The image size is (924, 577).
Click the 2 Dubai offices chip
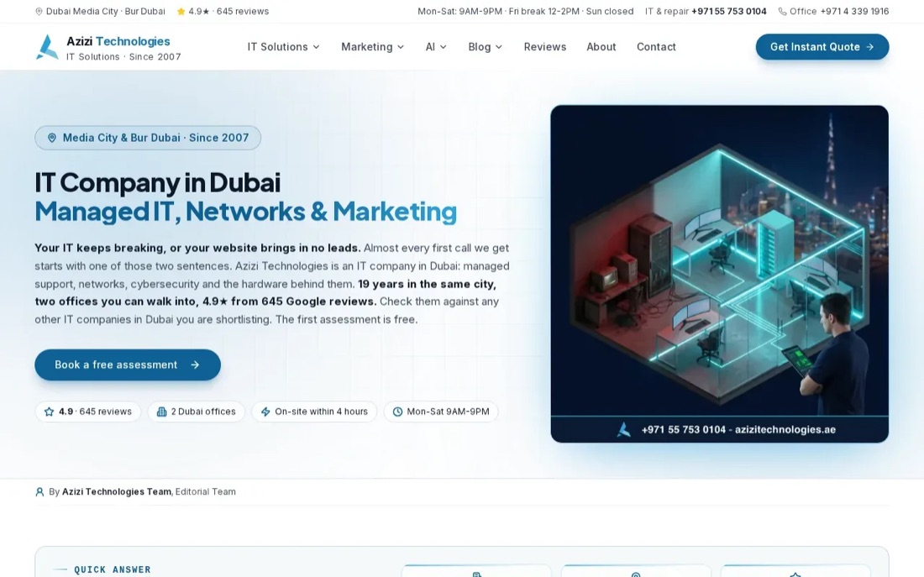(197, 412)
